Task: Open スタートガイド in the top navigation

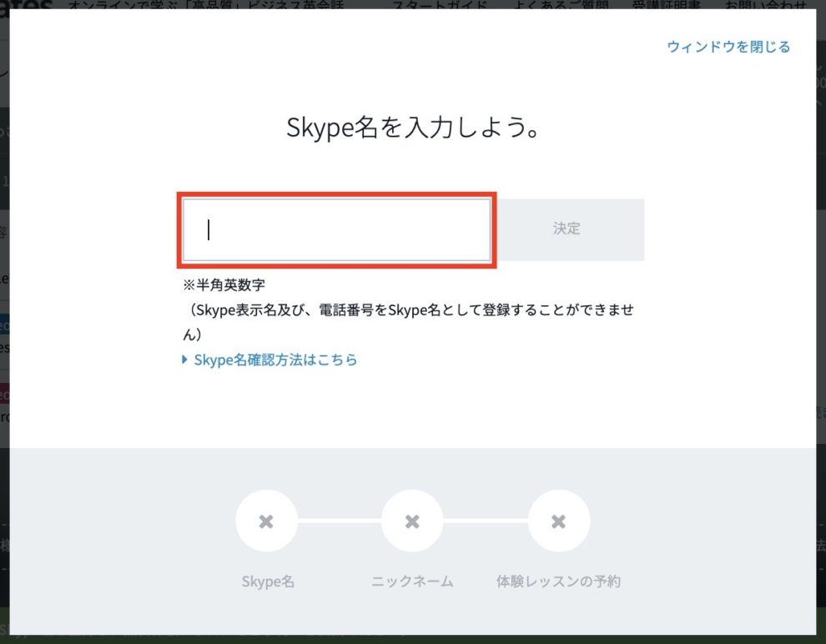Action: coord(428,4)
